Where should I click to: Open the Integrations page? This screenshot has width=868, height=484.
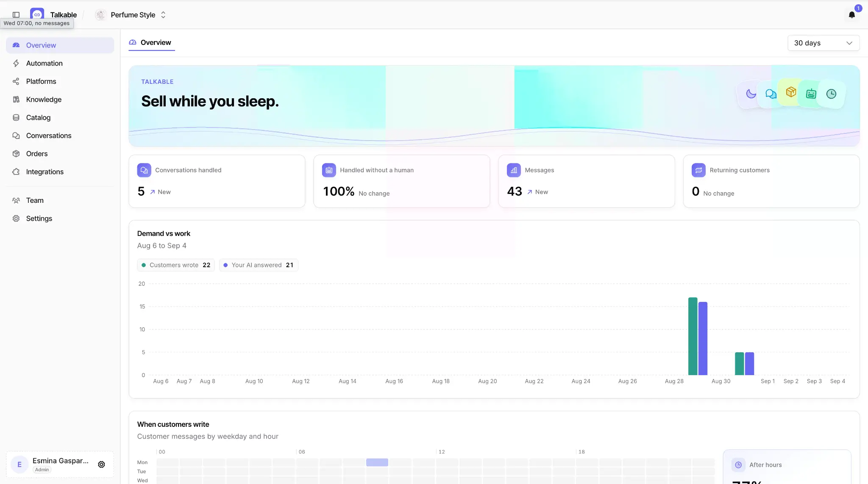60,171
